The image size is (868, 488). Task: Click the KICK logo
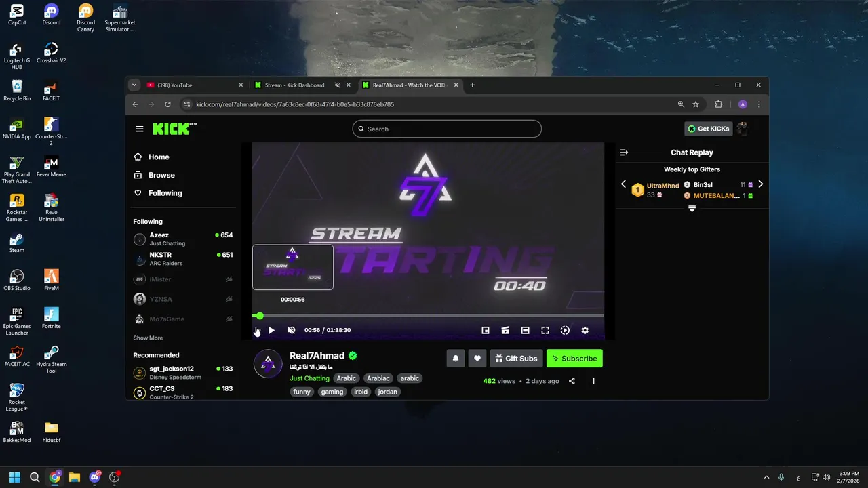click(172, 129)
